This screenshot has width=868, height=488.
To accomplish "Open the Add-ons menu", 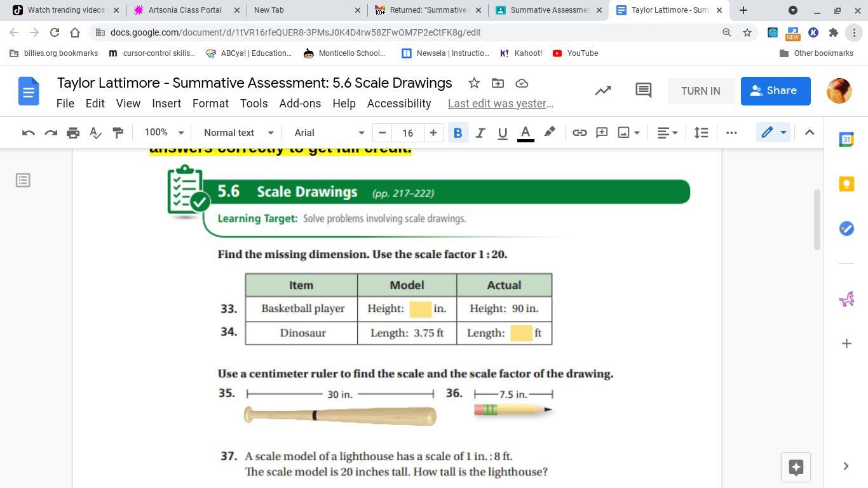I will click(x=300, y=104).
